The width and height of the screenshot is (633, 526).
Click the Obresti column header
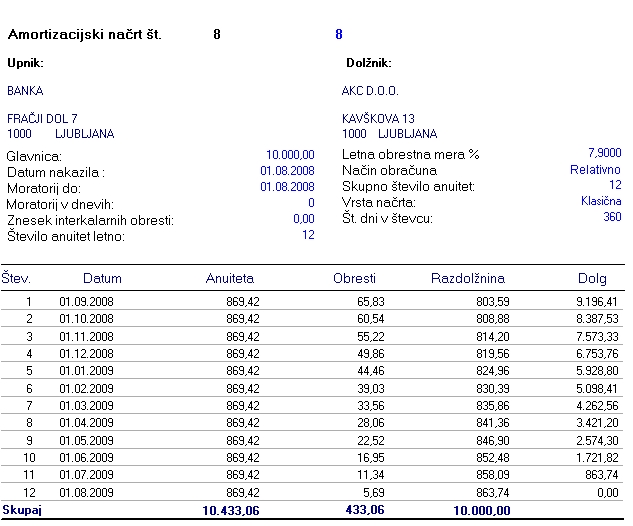[x=354, y=278]
